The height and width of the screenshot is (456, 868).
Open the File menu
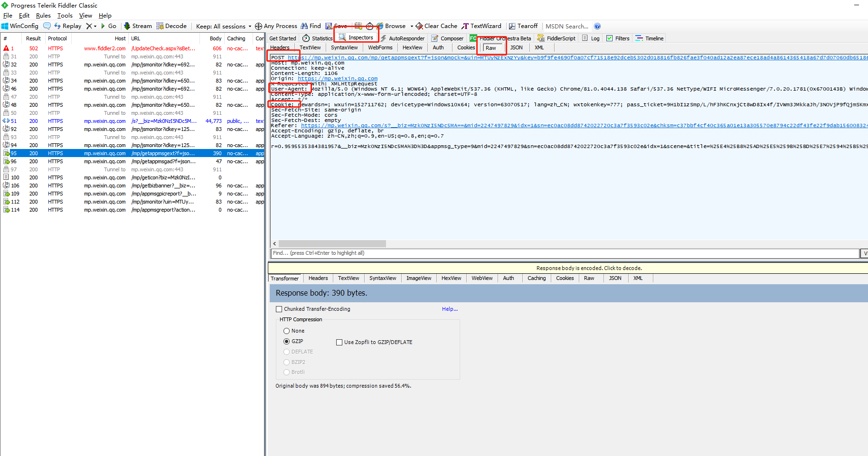(8, 16)
